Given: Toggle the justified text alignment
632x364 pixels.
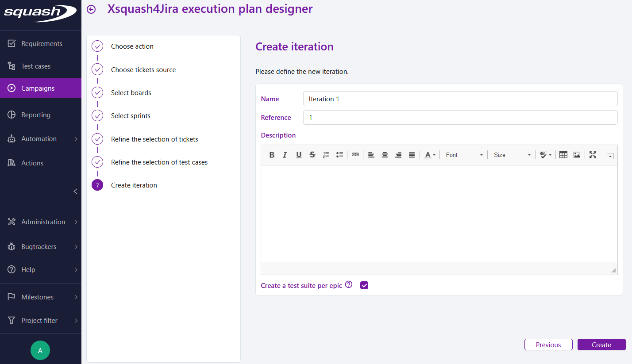Looking at the screenshot, I should pos(412,154).
